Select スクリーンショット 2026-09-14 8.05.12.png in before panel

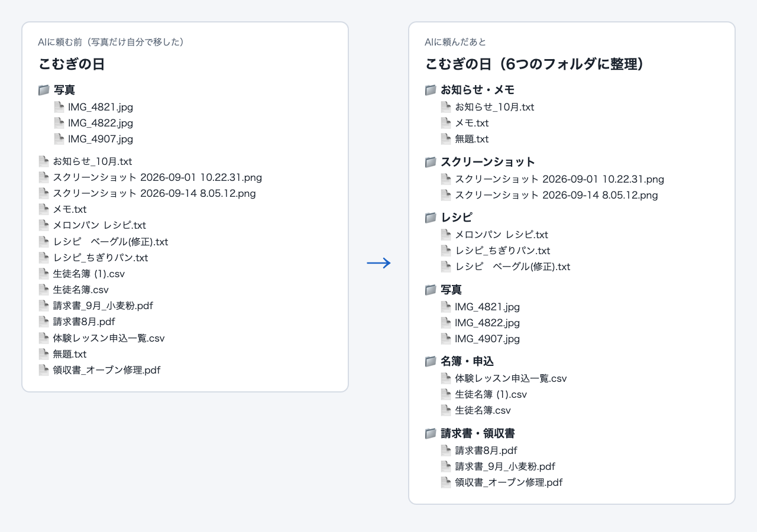[x=154, y=193]
